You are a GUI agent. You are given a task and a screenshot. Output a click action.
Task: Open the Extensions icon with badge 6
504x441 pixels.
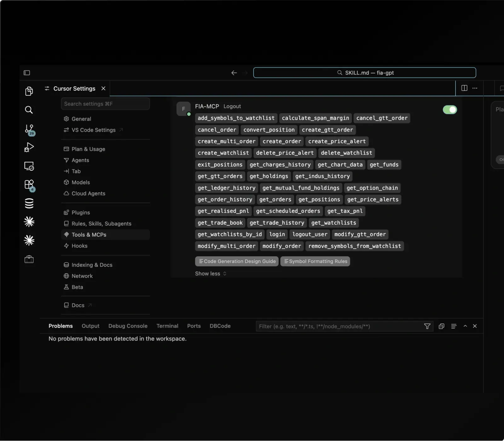click(29, 185)
